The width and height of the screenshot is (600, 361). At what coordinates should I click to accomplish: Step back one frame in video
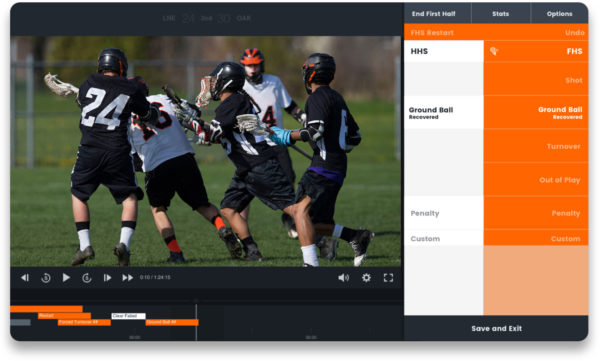click(x=25, y=278)
